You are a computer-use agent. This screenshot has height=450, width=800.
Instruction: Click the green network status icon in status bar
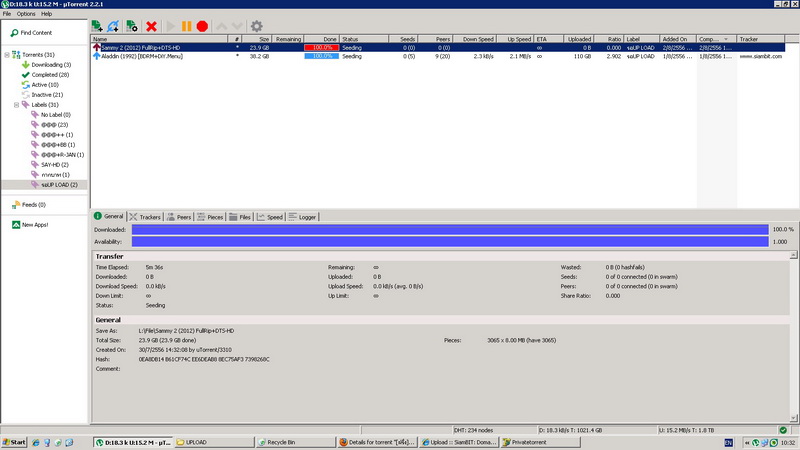pos(783,430)
